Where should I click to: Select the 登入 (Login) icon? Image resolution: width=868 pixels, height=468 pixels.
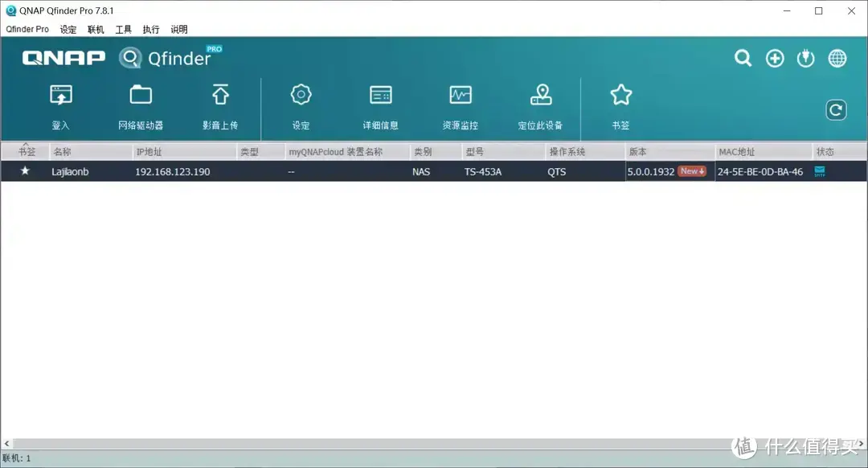click(60, 105)
